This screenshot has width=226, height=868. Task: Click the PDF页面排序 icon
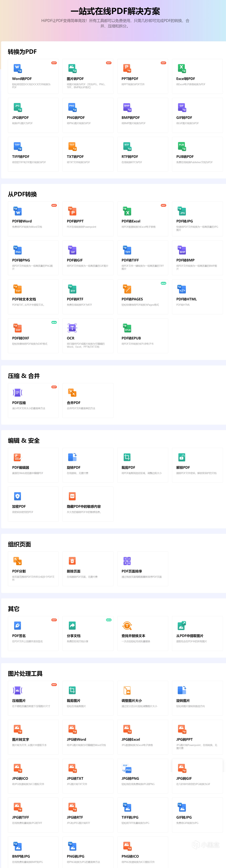(x=127, y=561)
